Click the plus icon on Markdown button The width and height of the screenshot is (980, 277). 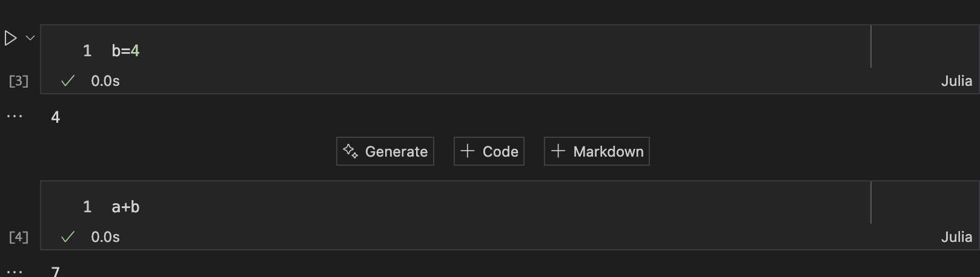(x=558, y=151)
